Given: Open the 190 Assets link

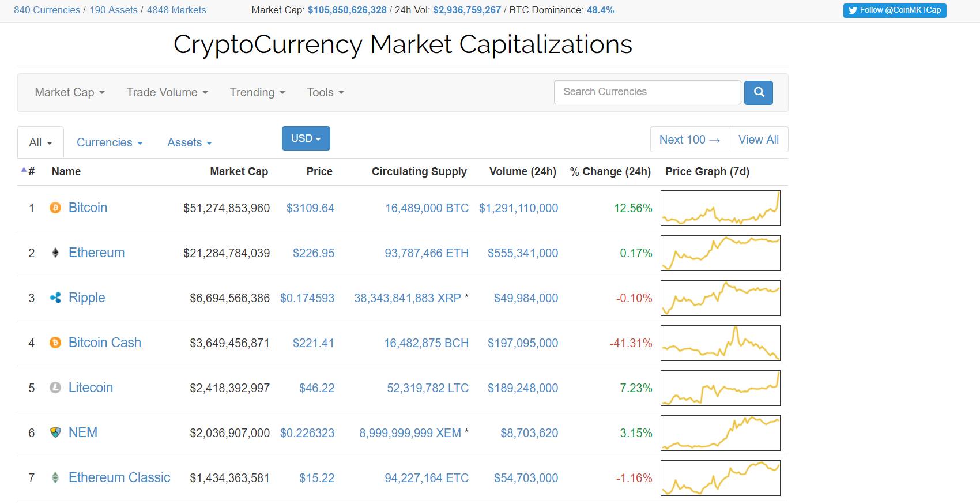Looking at the screenshot, I should click(x=114, y=10).
